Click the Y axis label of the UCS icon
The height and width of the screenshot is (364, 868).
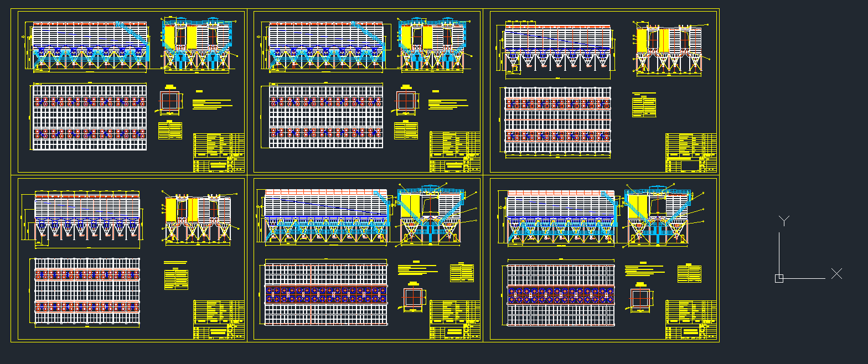tap(784, 221)
